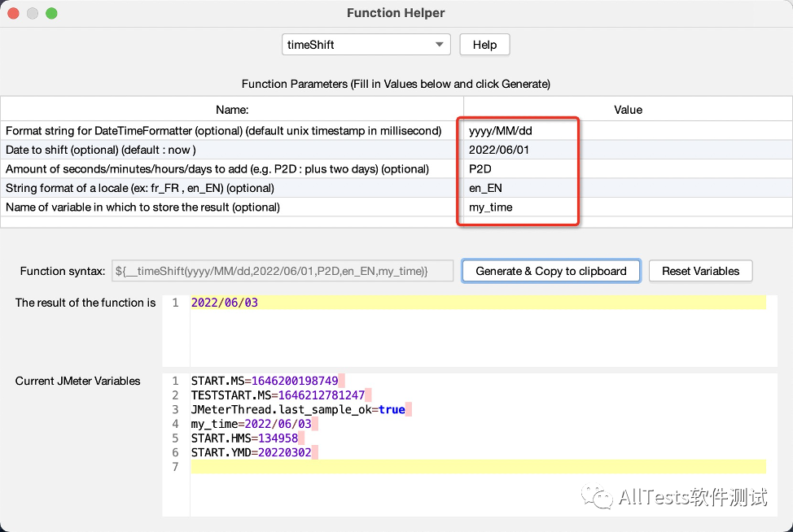Zoom the Function Helper window with green button
This screenshot has width=793, height=532.
[x=51, y=13]
